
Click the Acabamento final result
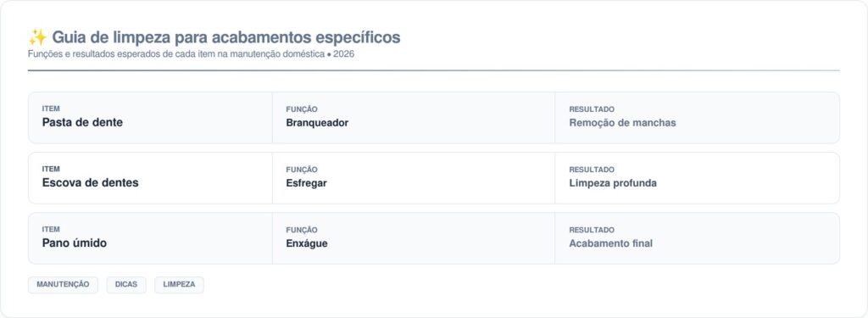pos(610,243)
